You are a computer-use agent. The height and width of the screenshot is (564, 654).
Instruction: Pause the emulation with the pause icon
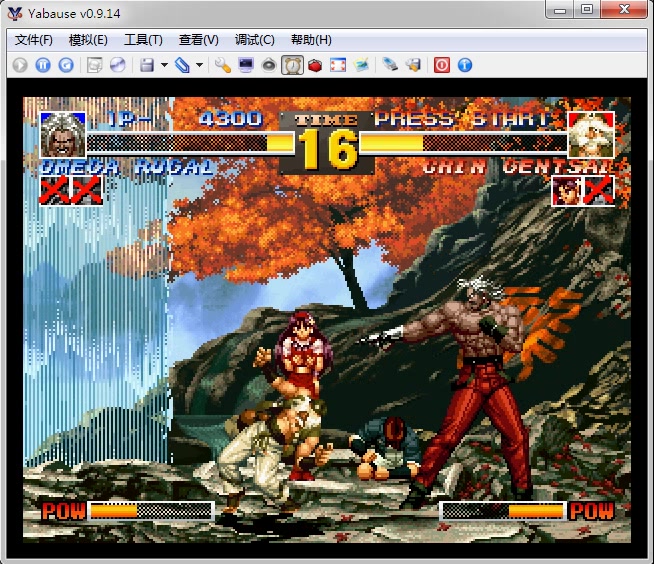point(43,65)
